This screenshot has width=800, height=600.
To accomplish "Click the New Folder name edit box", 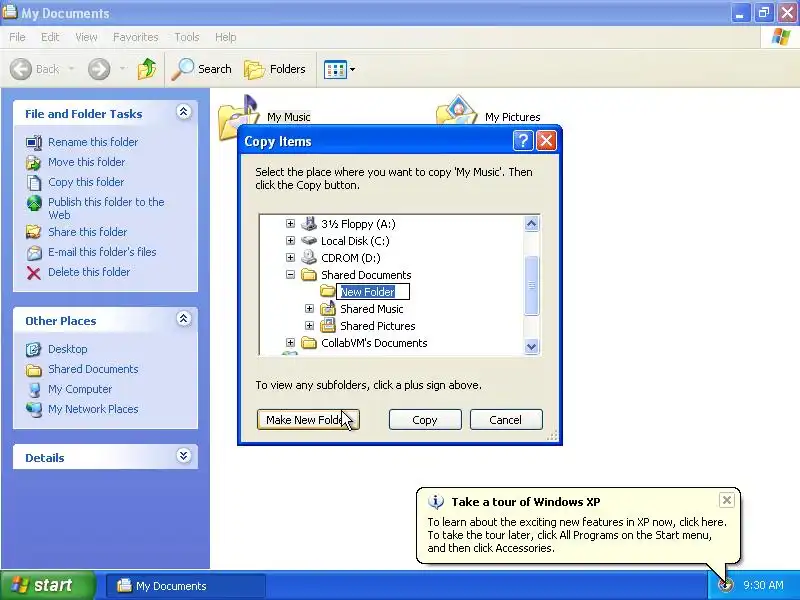I will [372, 291].
